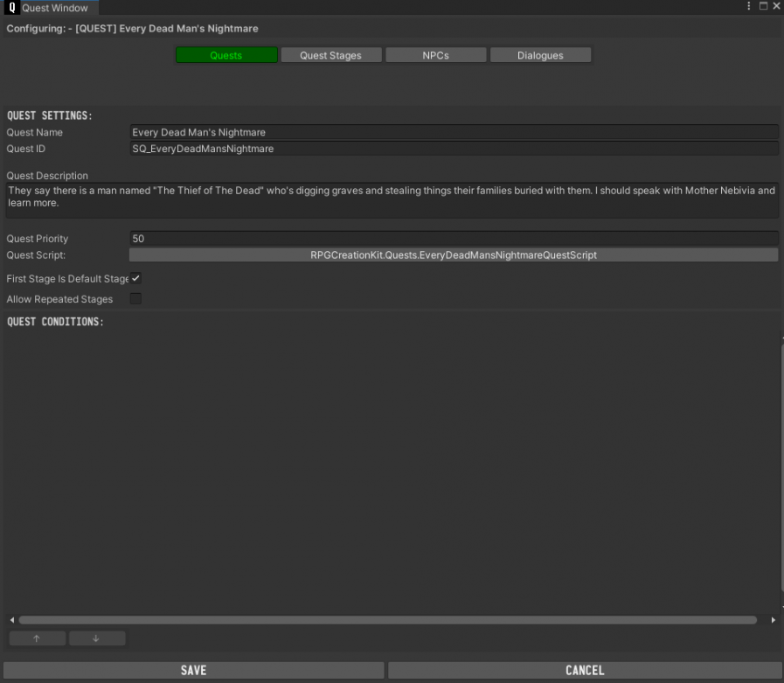The image size is (784, 683).
Task: Open the Quest Window kebab options menu
Action: [749, 7]
